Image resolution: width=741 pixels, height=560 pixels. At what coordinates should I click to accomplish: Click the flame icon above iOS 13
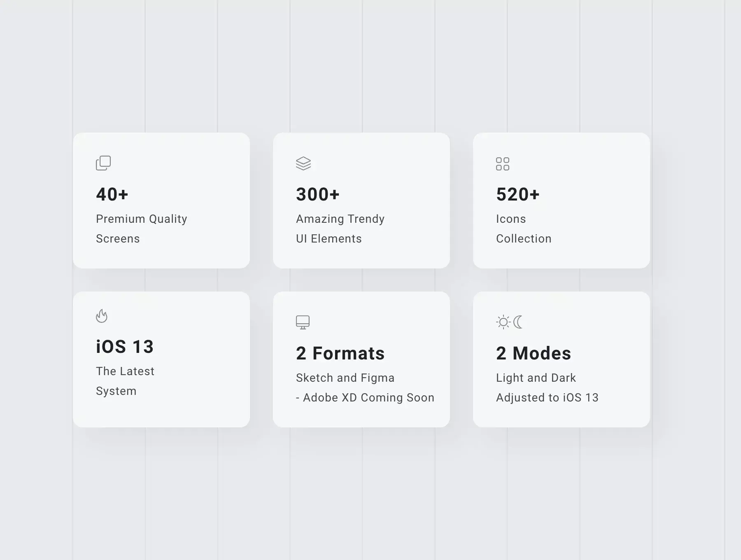click(x=102, y=316)
